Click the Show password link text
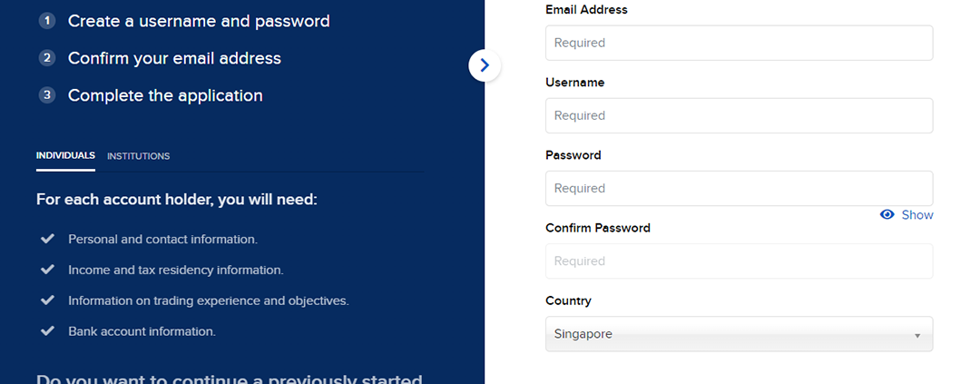This screenshot has height=384, width=980. pyautogui.click(x=917, y=215)
